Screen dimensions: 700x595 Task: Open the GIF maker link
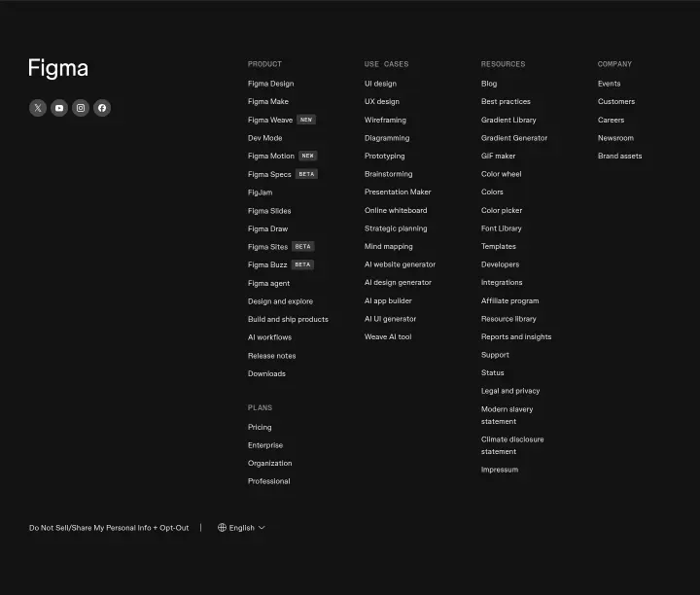(x=498, y=156)
